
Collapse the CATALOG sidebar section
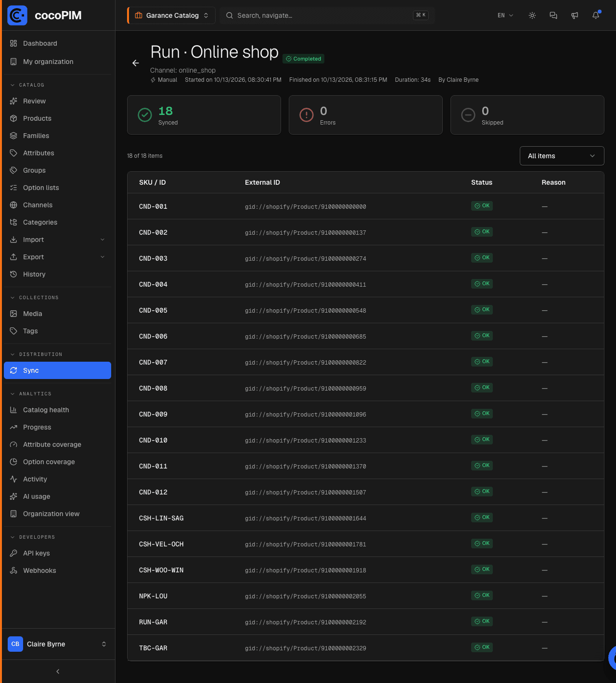coord(32,85)
